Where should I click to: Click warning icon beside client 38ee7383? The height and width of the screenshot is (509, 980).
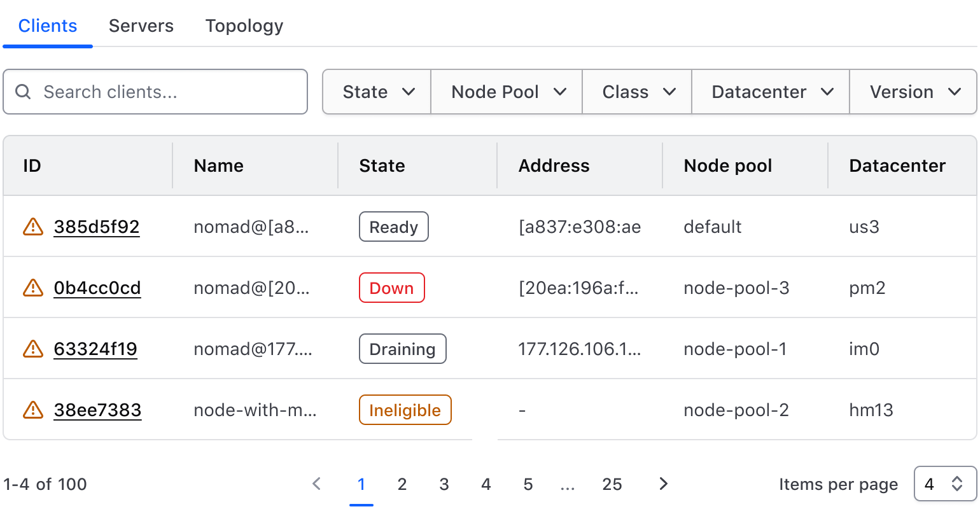tap(33, 410)
